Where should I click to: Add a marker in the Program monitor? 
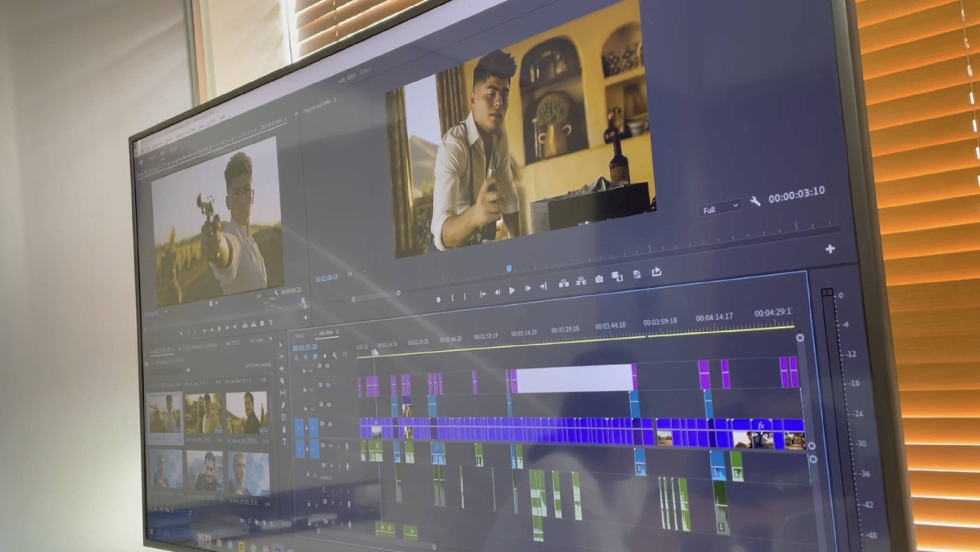coord(438,299)
